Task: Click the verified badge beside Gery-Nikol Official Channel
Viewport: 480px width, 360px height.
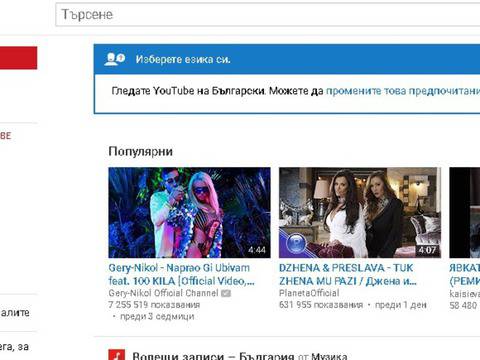Action: pyautogui.click(x=226, y=293)
